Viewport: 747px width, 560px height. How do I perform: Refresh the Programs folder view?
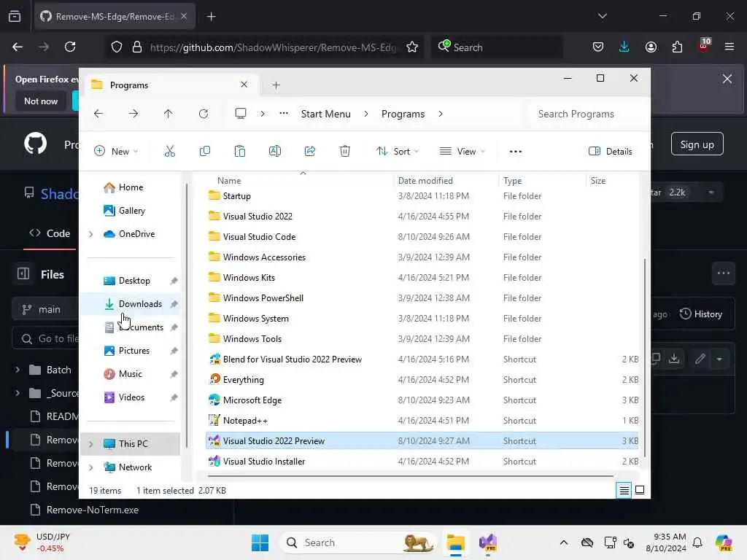click(204, 114)
